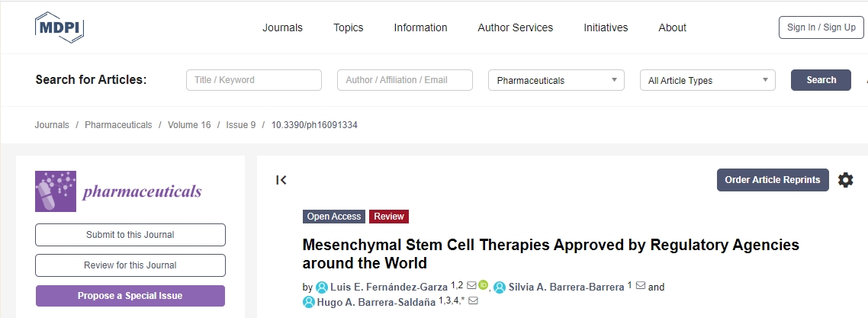Open the All Article Types dropdown
Viewport: 868px width, 318px height.
(x=707, y=80)
